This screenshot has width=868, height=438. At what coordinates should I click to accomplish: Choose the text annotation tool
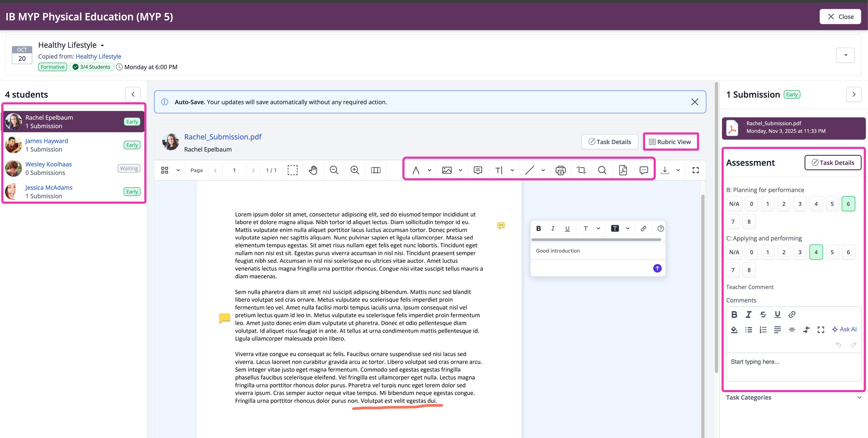(x=499, y=170)
